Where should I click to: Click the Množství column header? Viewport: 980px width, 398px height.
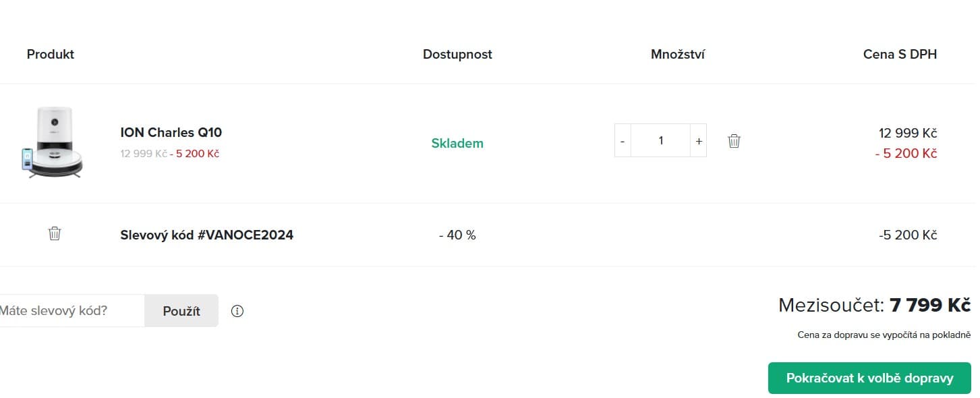pos(677,55)
